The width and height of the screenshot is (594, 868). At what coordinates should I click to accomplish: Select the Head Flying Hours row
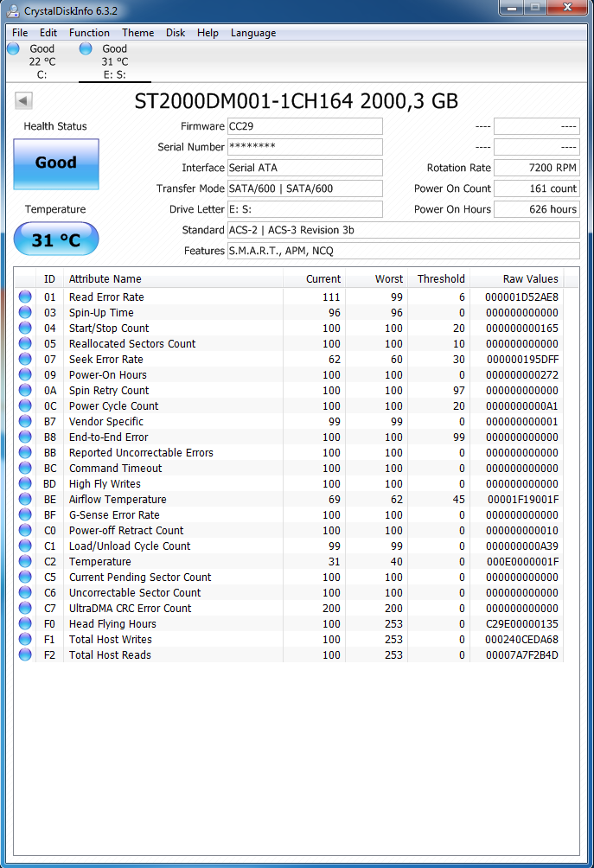[x=289, y=623]
